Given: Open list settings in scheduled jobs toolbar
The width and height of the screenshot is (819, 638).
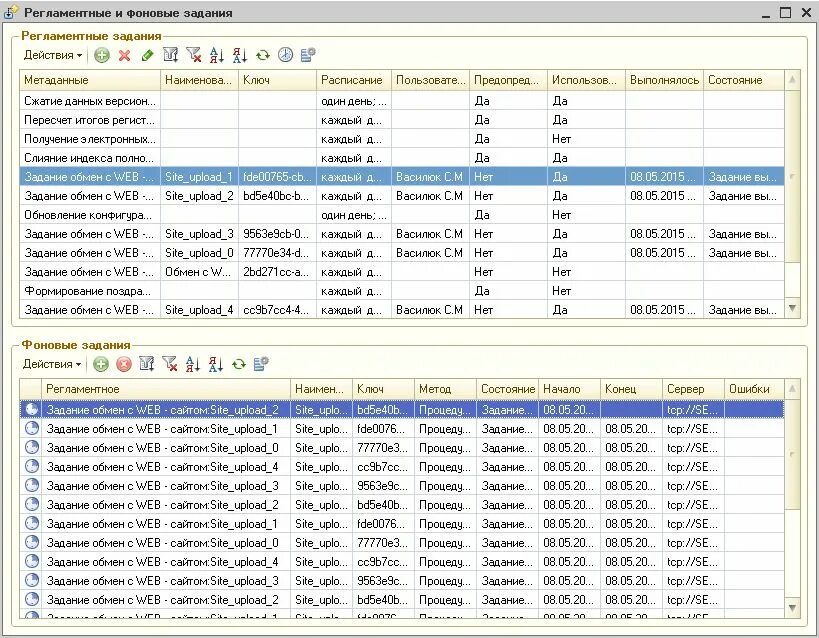Looking at the screenshot, I should pyautogui.click(x=308, y=55).
